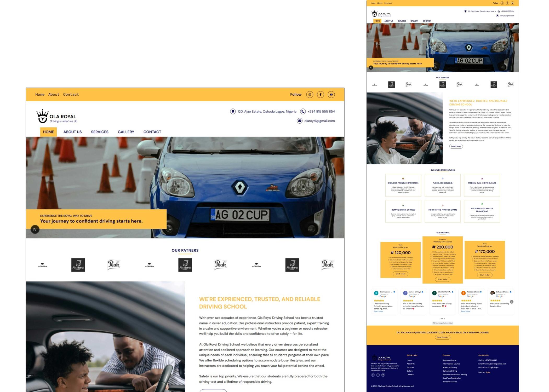Open Facebook icon in full-page preview top bar

(507, 3)
